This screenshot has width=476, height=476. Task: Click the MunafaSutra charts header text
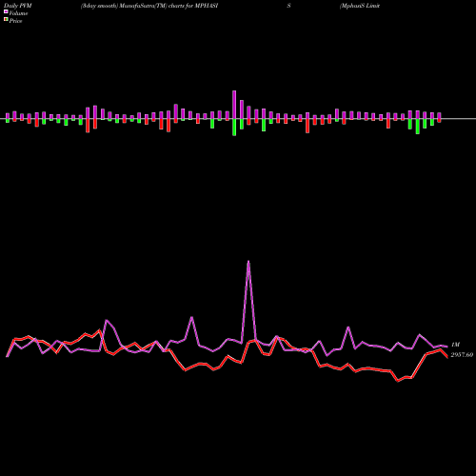[x=149, y=6]
